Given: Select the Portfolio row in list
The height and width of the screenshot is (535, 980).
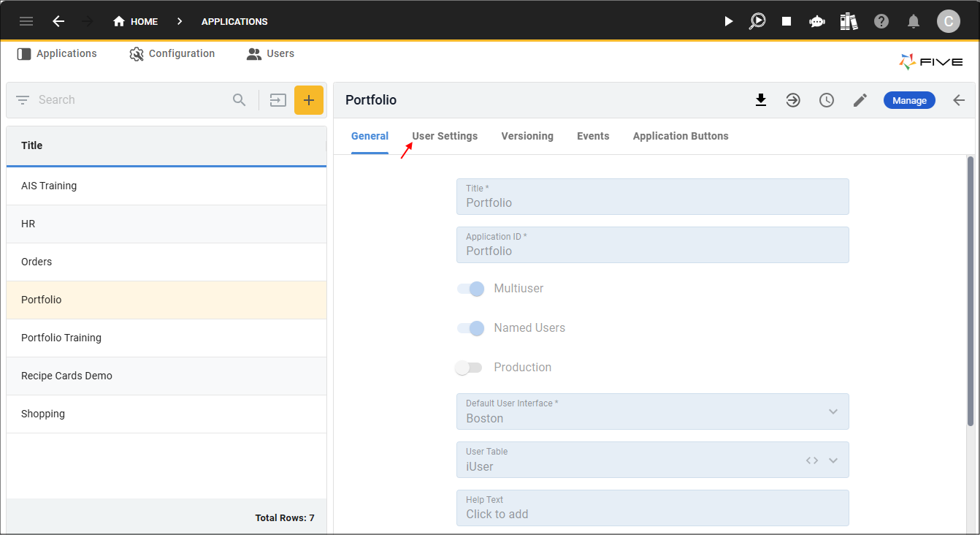Looking at the screenshot, I should point(166,300).
